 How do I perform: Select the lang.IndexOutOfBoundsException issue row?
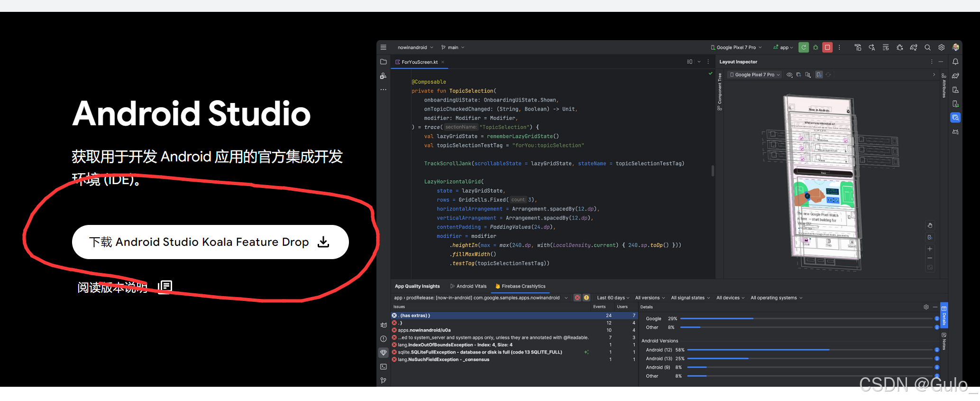514,345
